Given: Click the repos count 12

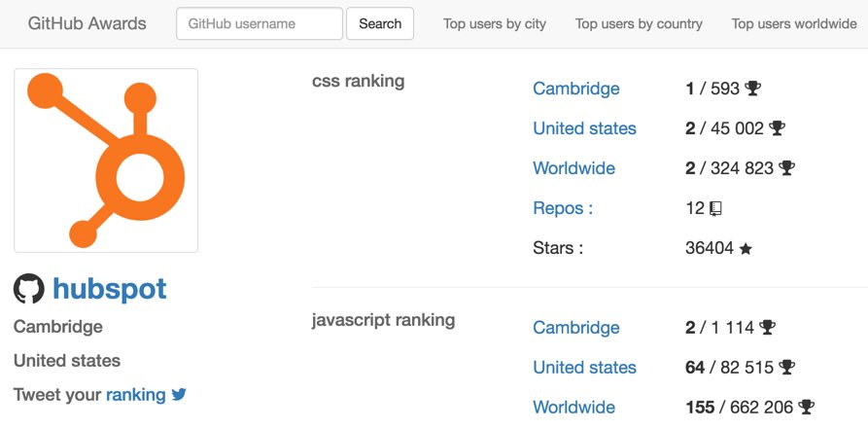Looking at the screenshot, I should pyautogui.click(x=695, y=208).
